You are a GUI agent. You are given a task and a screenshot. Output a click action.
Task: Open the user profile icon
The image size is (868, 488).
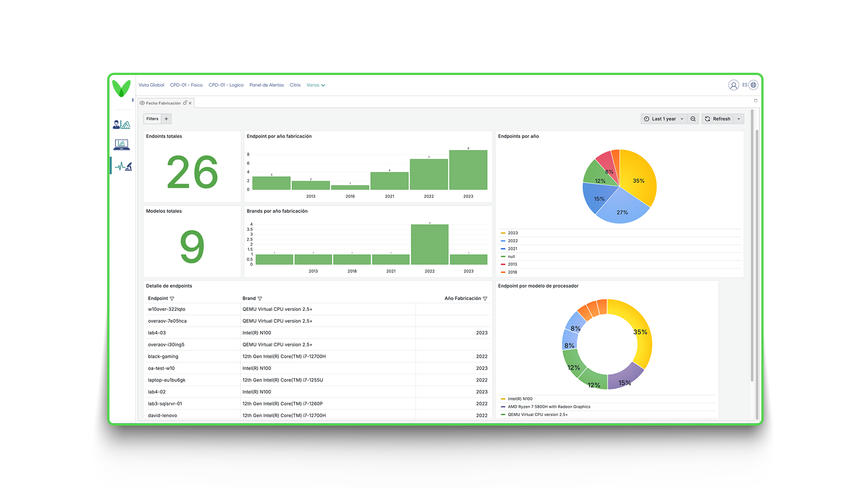(x=733, y=85)
